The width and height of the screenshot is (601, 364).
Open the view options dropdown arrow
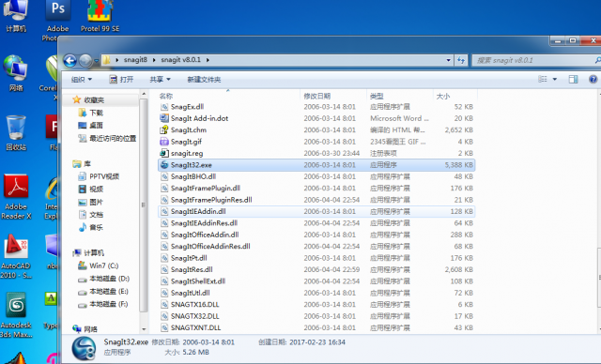coord(555,79)
